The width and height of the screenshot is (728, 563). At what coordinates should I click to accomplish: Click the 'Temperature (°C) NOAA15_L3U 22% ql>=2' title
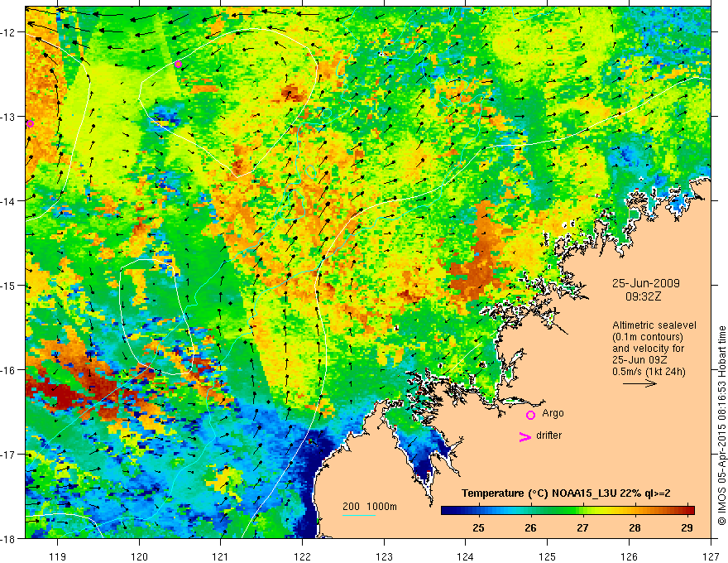point(566,493)
